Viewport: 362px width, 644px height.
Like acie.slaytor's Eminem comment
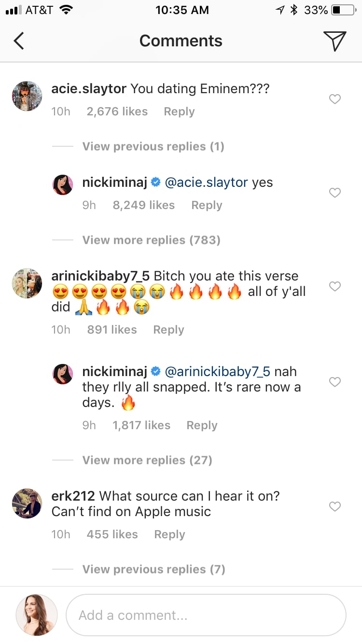tap(334, 99)
